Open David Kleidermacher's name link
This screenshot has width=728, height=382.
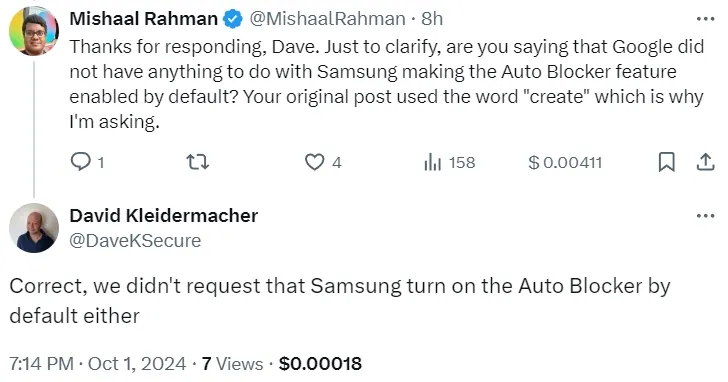pos(164,215)
